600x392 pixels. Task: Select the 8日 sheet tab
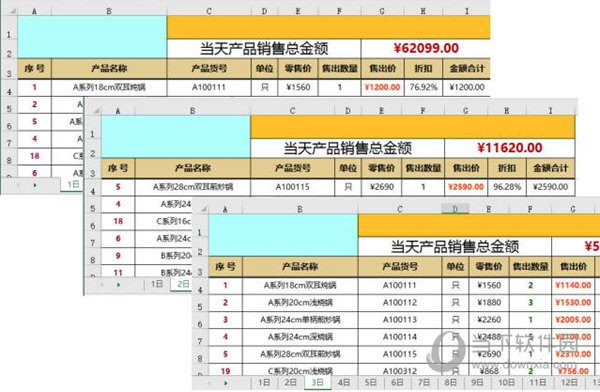tap(450, 382)
